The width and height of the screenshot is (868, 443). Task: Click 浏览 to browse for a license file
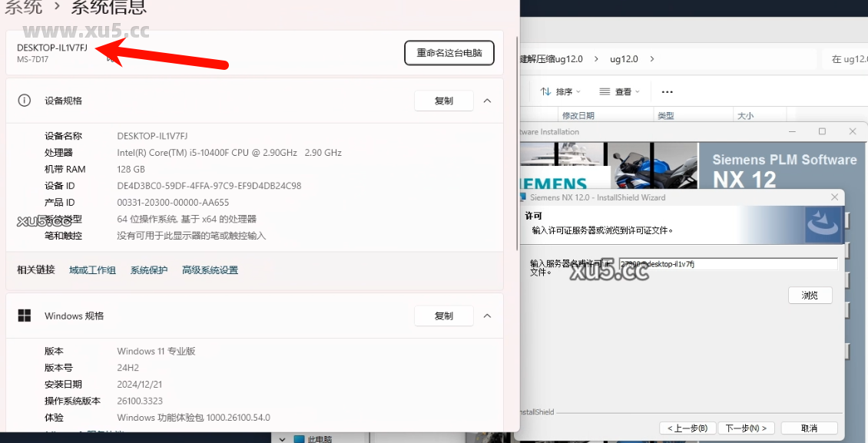click(810, 295)
